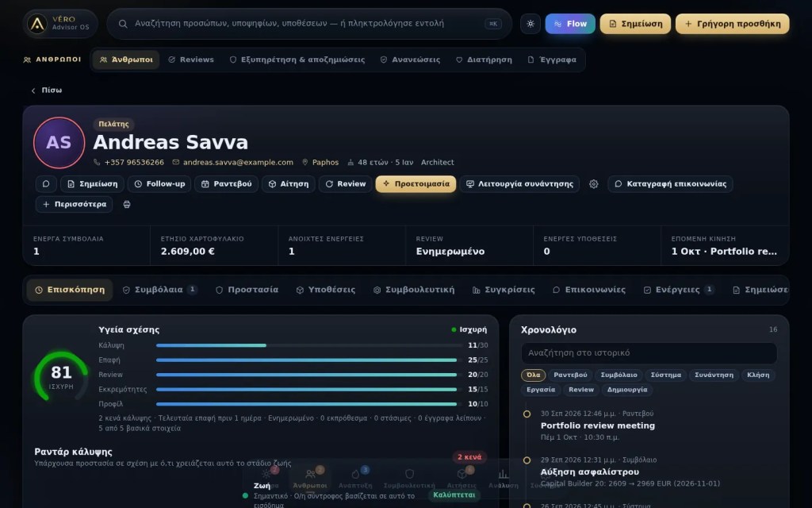Click the Προετοιμασία button
812x508 pixels.
pyautogui.click(x=416, y=184)
